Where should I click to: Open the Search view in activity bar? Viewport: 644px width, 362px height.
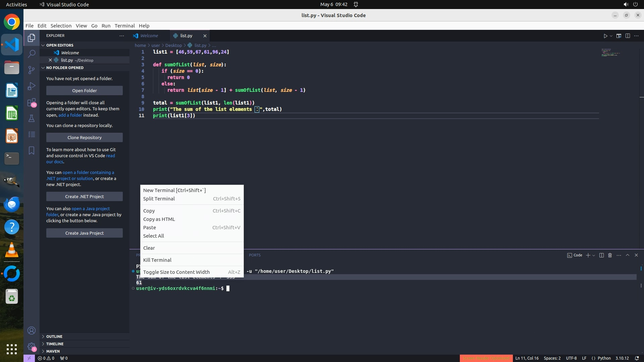pos(32,54)
